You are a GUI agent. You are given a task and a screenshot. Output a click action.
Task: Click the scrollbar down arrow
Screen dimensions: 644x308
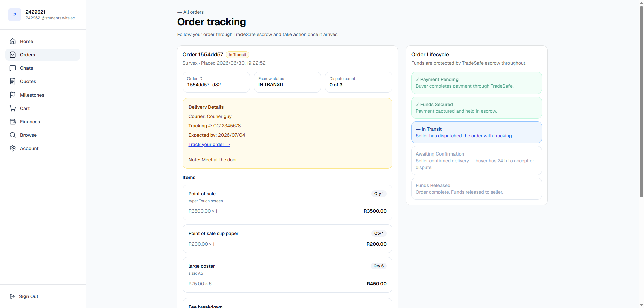click(641, 305)
